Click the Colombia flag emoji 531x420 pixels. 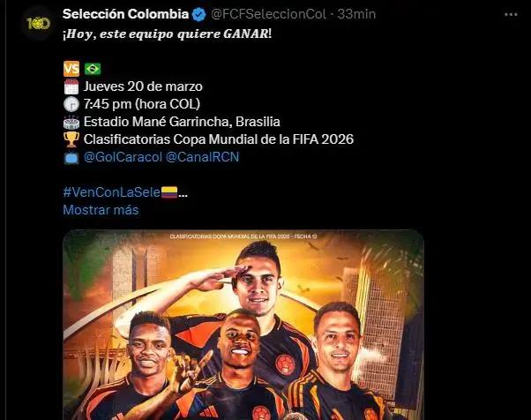[x=169, y=192]
